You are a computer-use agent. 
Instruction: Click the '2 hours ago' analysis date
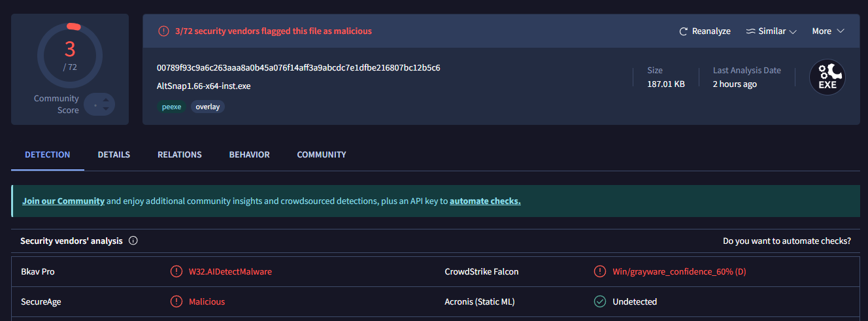(735, 84)
